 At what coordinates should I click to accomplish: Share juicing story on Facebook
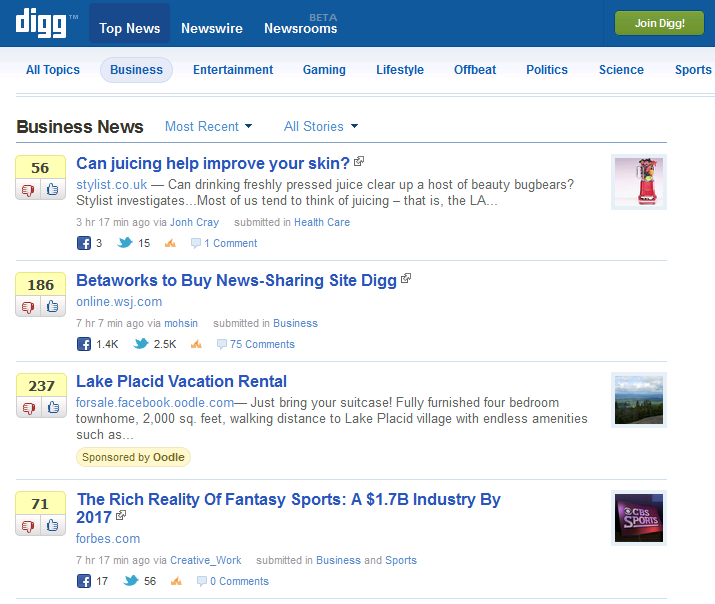click(x=84, y=243)
